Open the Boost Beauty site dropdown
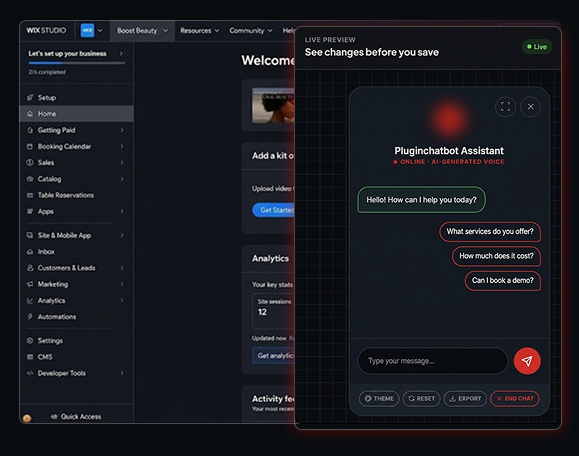 [x=142, y=31]
